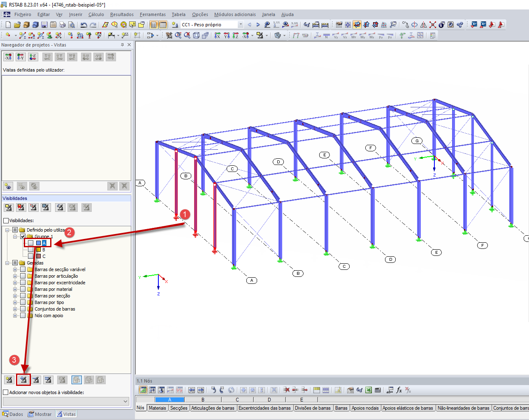Click the My bending moment icon
This screenshot has width=529, height=420.
click(363, 35)
